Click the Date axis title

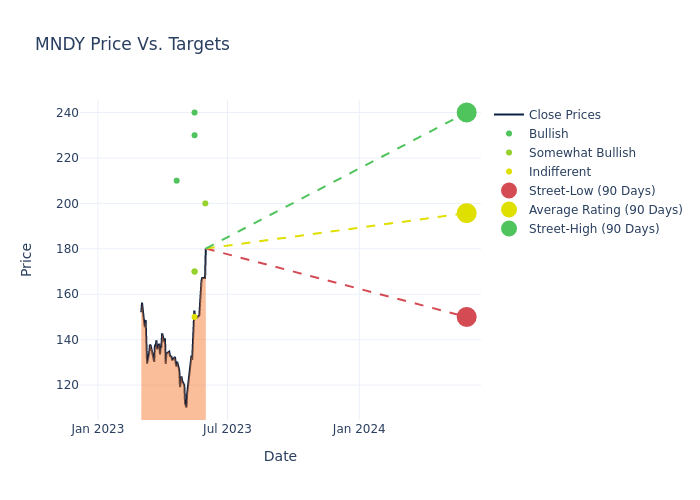pyautogui.click(x=280, y=457)
